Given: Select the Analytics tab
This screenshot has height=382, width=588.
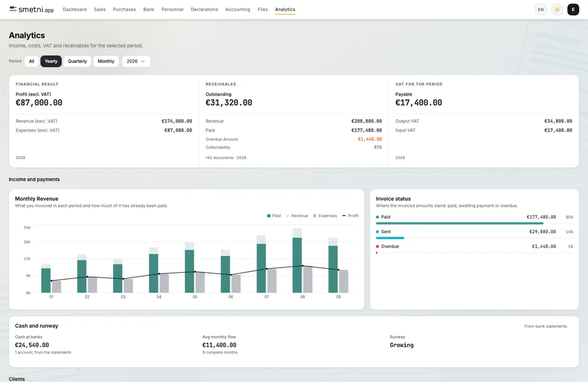Looking at the screenshot, I should click(285, 9).
